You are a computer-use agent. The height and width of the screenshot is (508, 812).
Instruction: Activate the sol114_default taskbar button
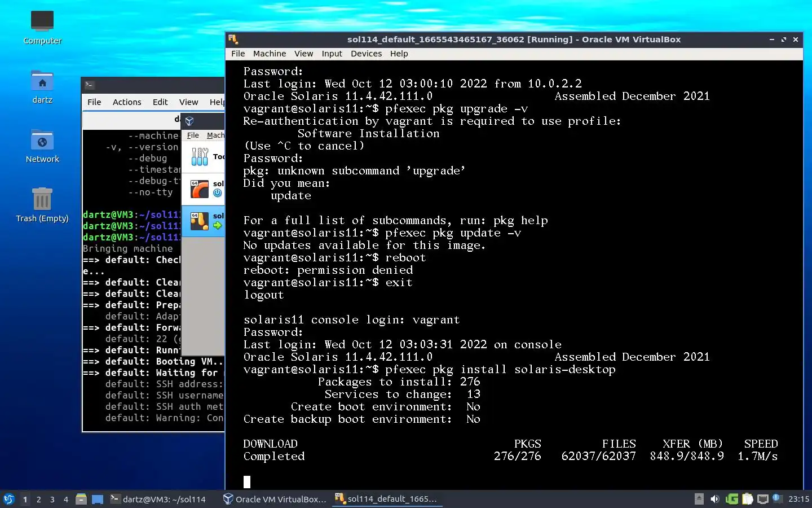[387, 499]
